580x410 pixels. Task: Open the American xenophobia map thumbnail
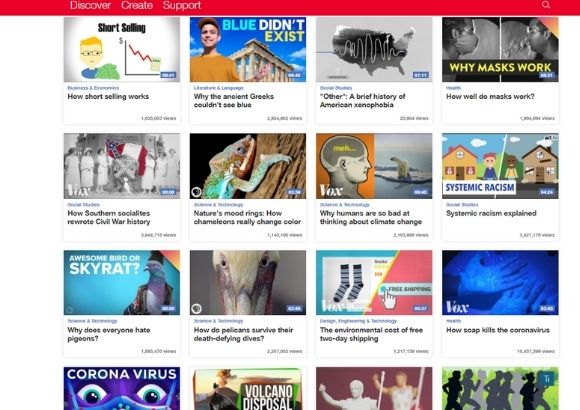click(x=374, y=50)
